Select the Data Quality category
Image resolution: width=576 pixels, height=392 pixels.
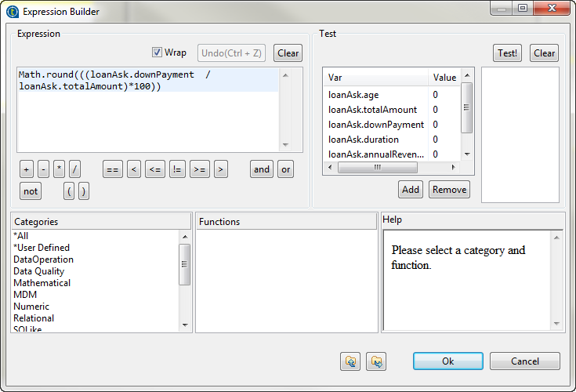coord(39,271)
